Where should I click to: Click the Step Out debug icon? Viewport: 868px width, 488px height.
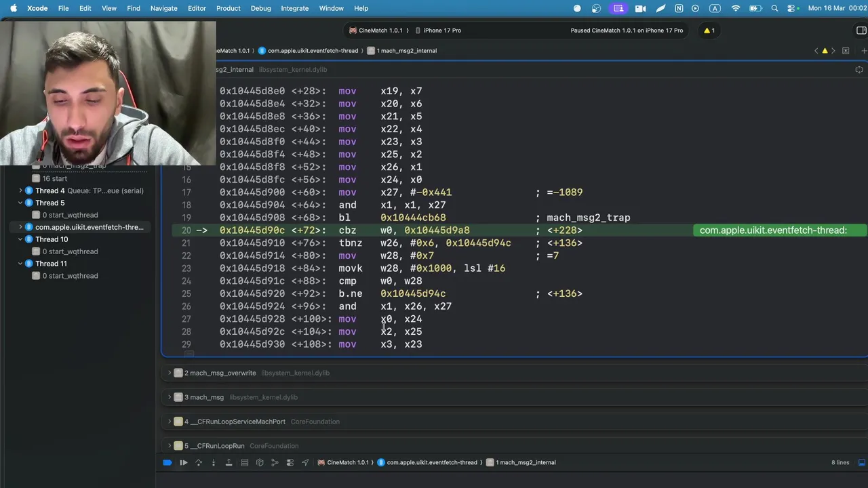(x=229, y=462)
